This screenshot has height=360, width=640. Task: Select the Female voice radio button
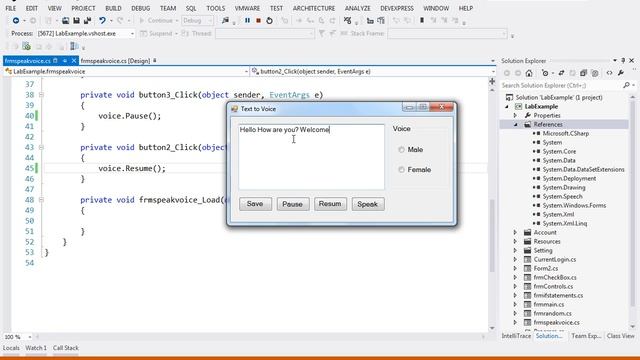(x=401, y=170)
